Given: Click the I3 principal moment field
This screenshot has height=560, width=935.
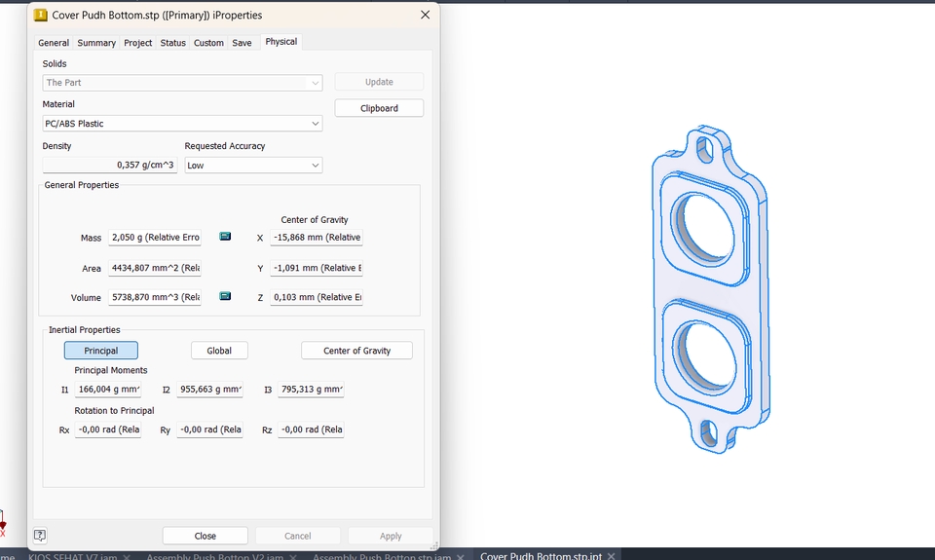Looking at the screenshot, I should 312,390.
